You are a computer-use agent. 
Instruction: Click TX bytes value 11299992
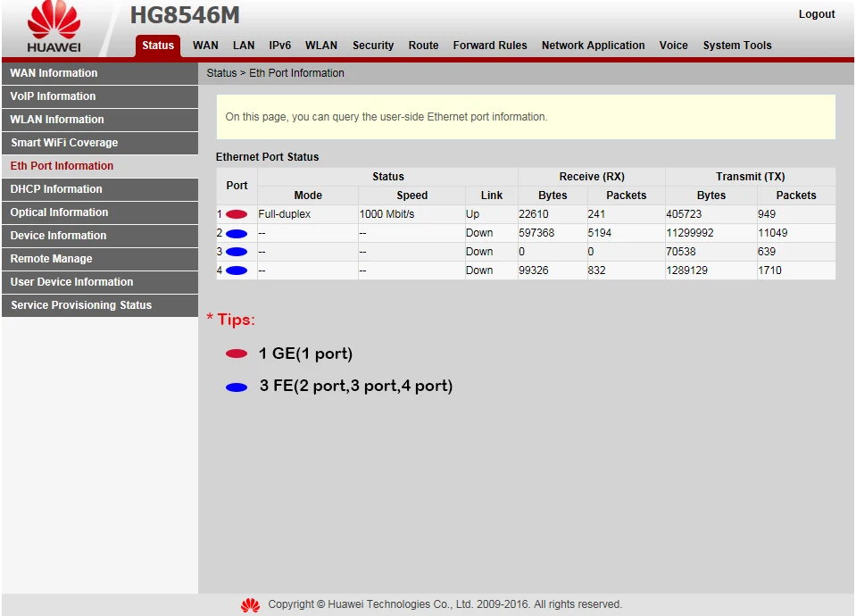(689, 233)
